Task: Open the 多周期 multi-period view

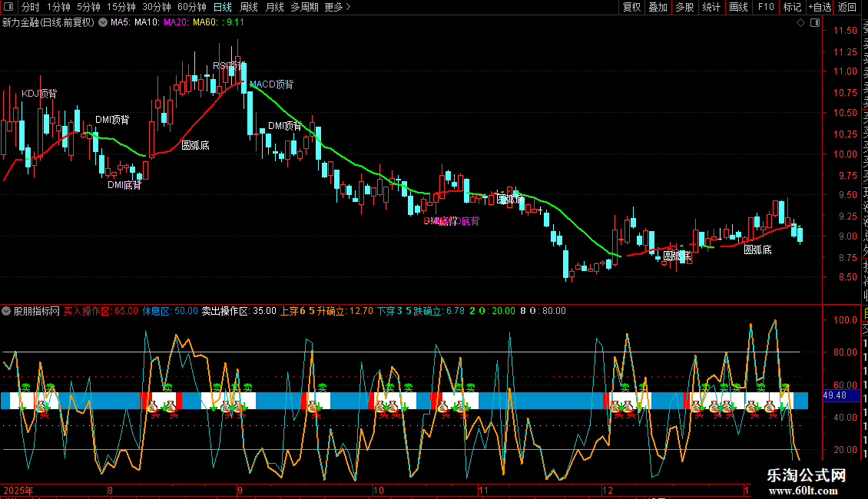Action: [304, 7]
